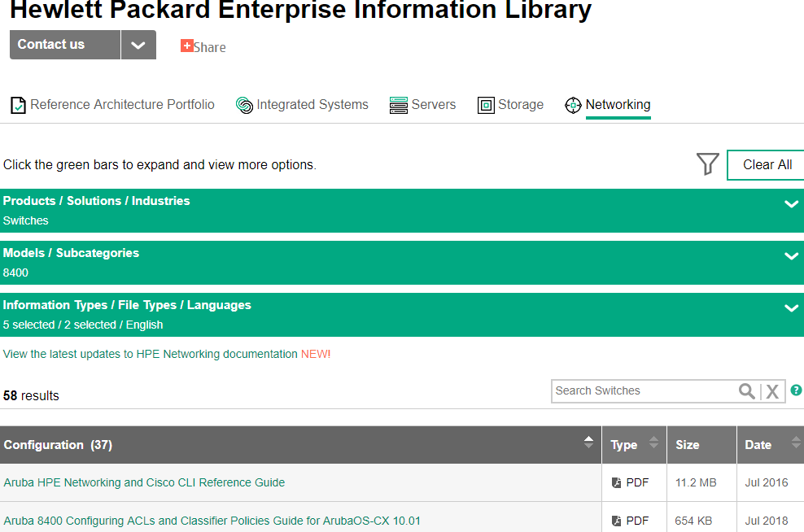This screenshot has width=804, height=532.
Task: Open Aruba HPE Networking and Cisco CLI Reference Guide
Action: (x=144, y=482)
